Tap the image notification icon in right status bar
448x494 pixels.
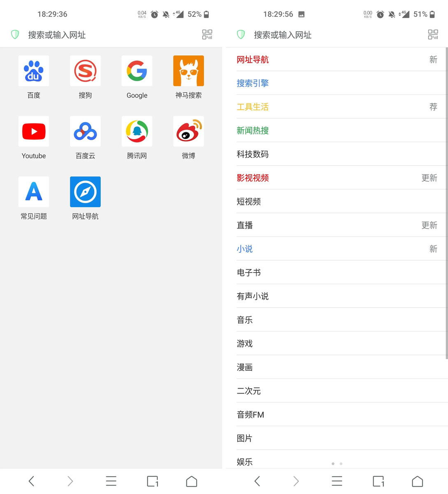302,14
